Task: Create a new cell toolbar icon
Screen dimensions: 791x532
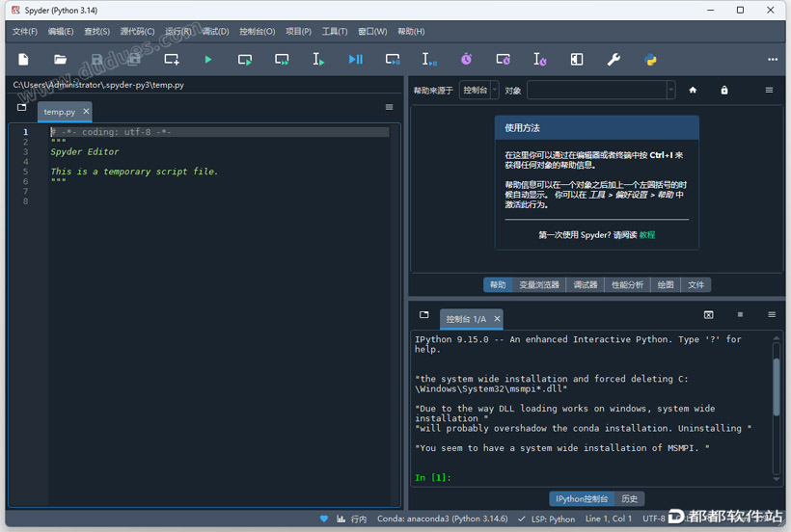Action: pyautogui.click(x=172, y=60)
